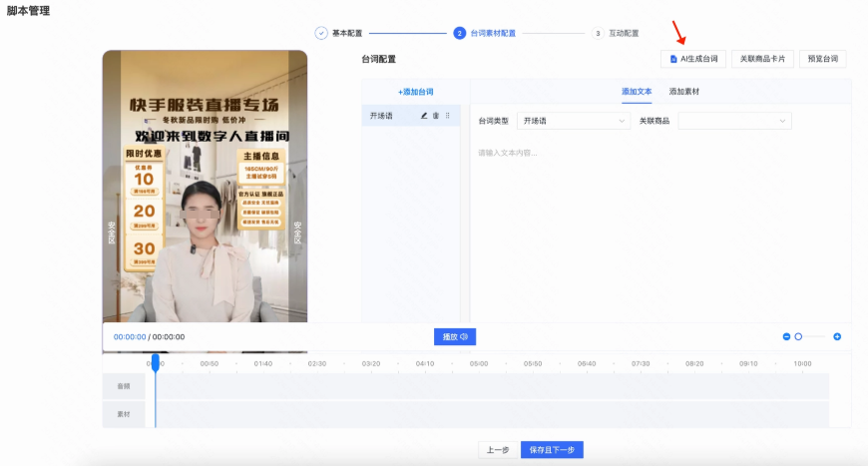
Task: Click the 上一步 button
Action: coord(497,450)
